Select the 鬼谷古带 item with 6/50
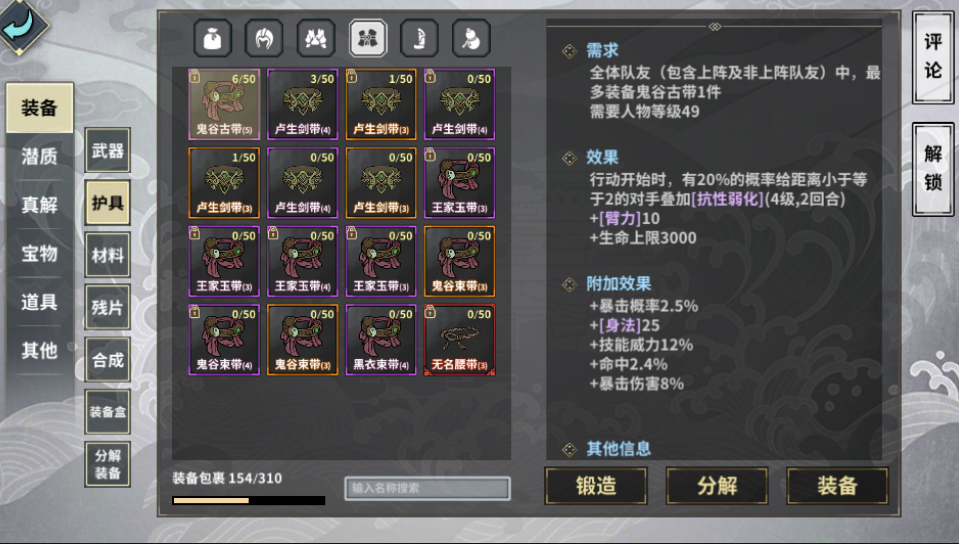 tap(224, 104)
